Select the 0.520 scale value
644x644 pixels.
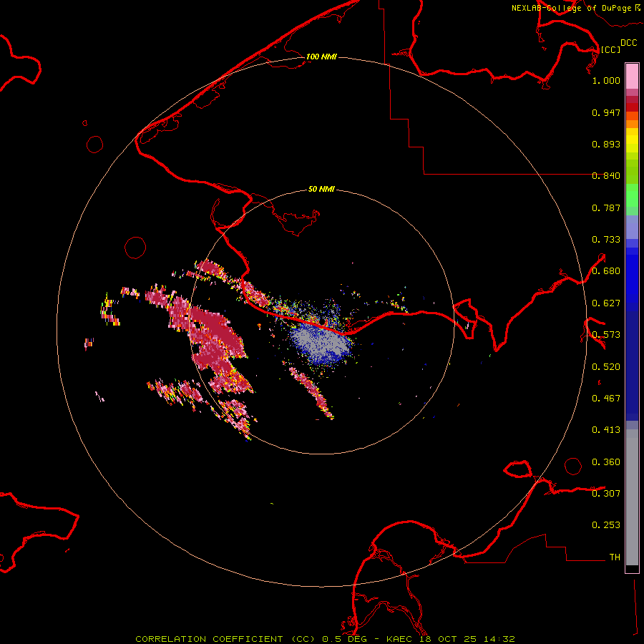tap(606, 367)
